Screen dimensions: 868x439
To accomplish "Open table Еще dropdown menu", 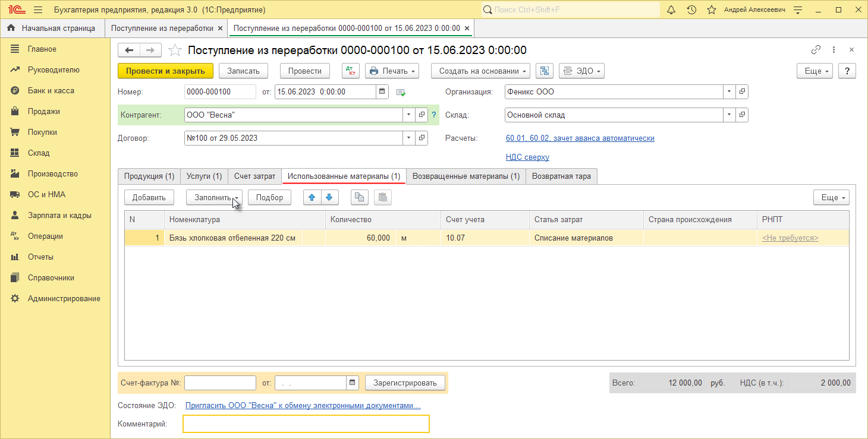I will pos(831,198).
